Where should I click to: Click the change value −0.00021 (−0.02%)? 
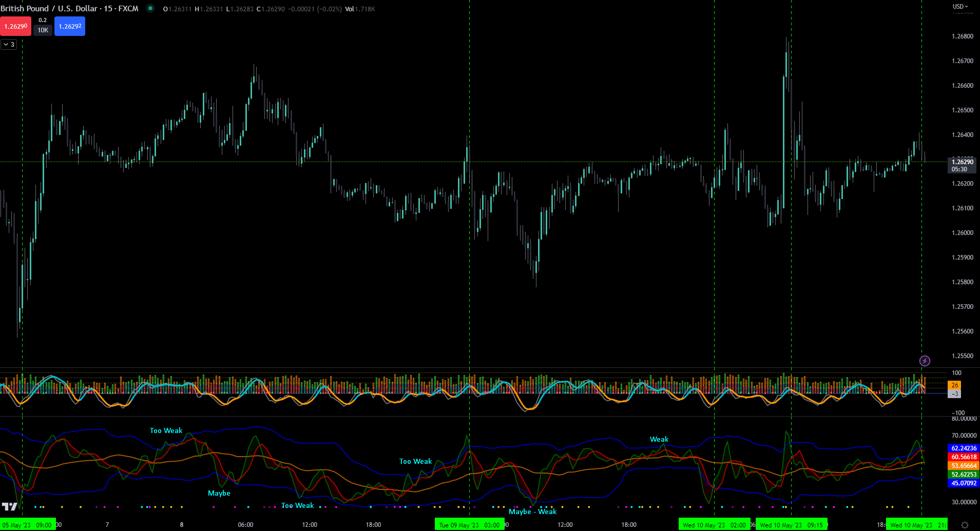pyautogui.click(x=315, y=9)
